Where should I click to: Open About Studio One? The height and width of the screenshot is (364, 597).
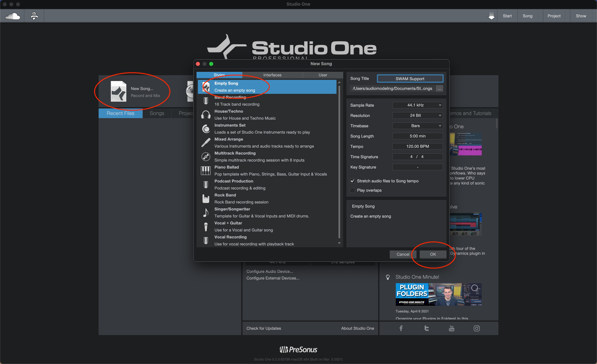coord(357,328)
